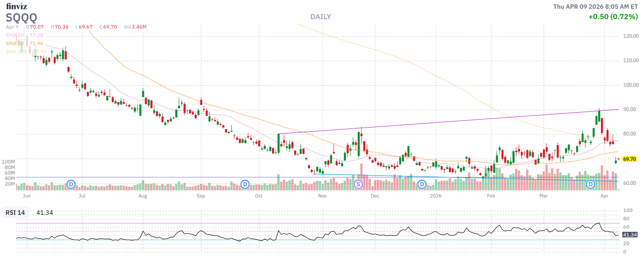Screen dimensions: 644x259
Task: Click the yellow 69.70 price tag
Action: coord(629,159)
